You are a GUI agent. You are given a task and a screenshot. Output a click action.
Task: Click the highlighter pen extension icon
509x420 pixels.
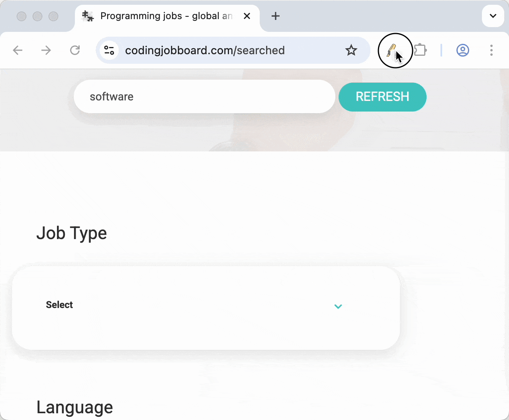[x=392, y=50]
